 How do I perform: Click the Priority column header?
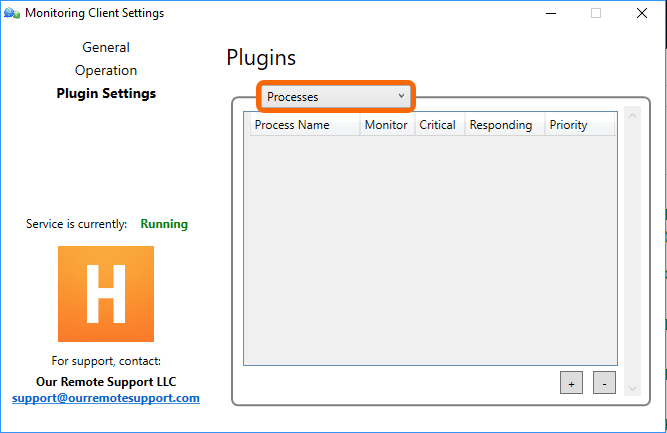[580, 125]
